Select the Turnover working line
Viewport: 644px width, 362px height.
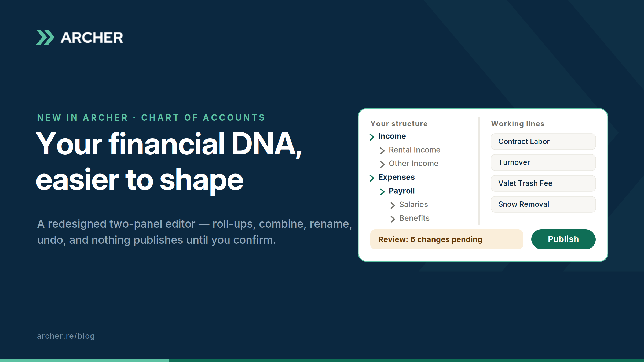tap(543, 162)
